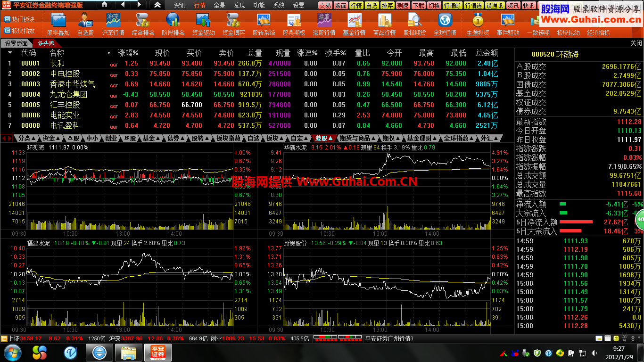644x362 pixels.
Task: Open 资讯 menu
Action: click(x=180, y=6)
